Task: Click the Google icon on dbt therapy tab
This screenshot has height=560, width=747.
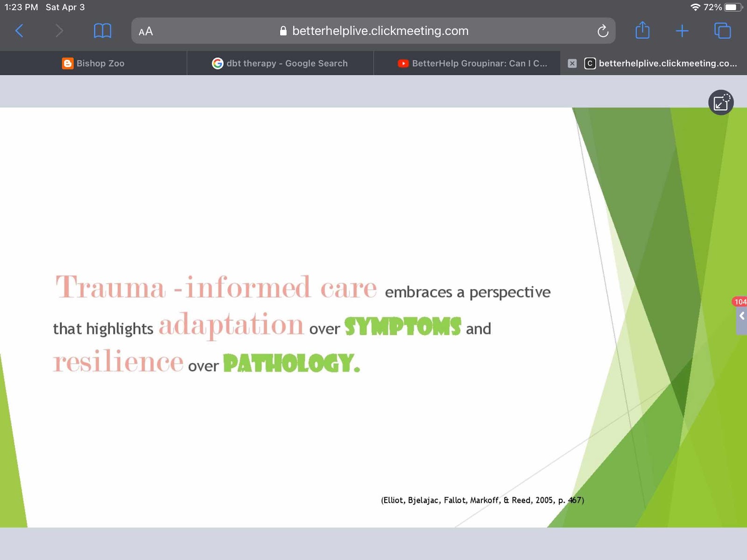Action: click(x=218, y=63)
